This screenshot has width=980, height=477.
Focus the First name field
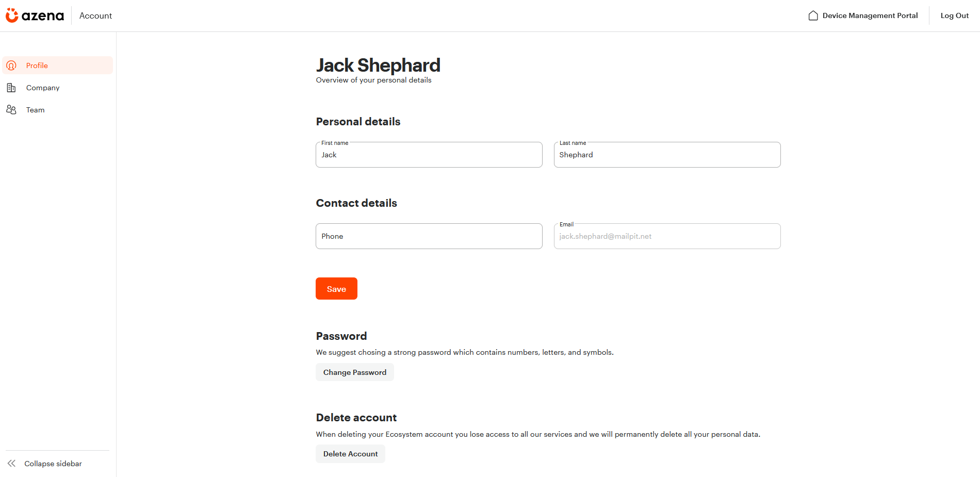(x=429, y=155)
